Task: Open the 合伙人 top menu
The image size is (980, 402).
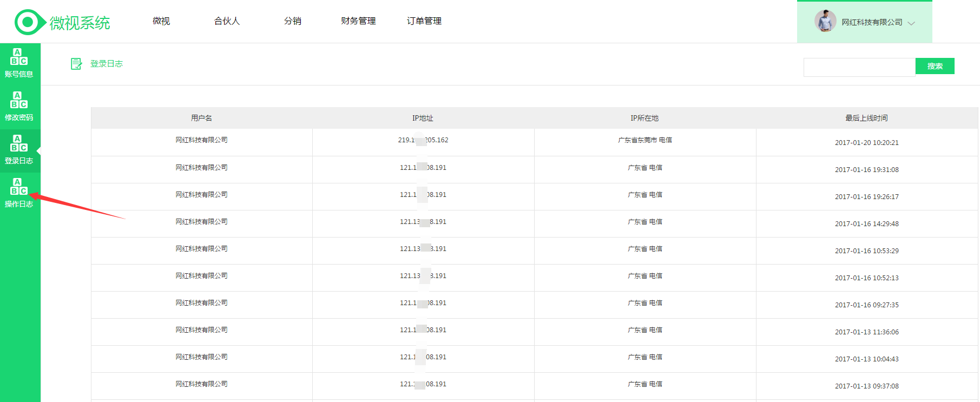Action: click(227, 21)
